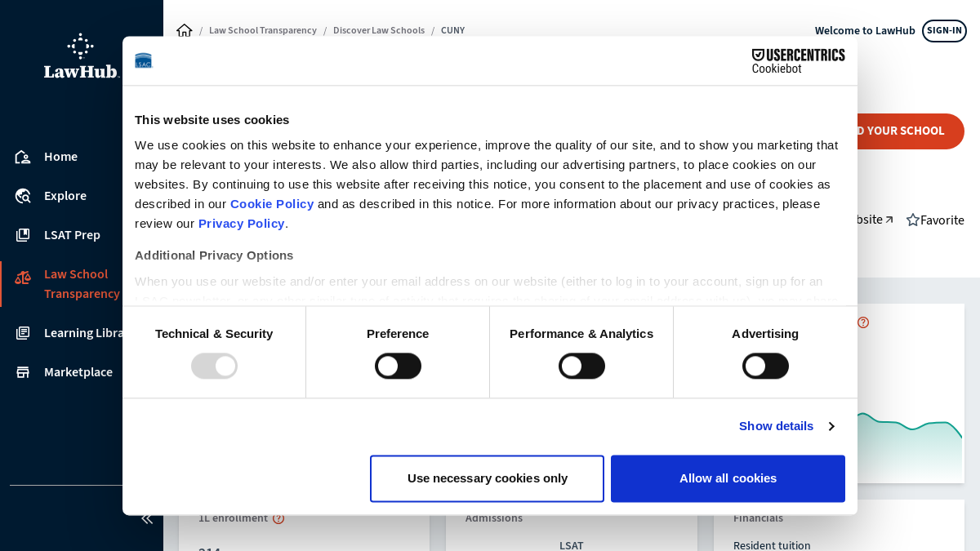Click the Technical & Security locked toggle
This screenshot has width=980, height=551.
214,366
